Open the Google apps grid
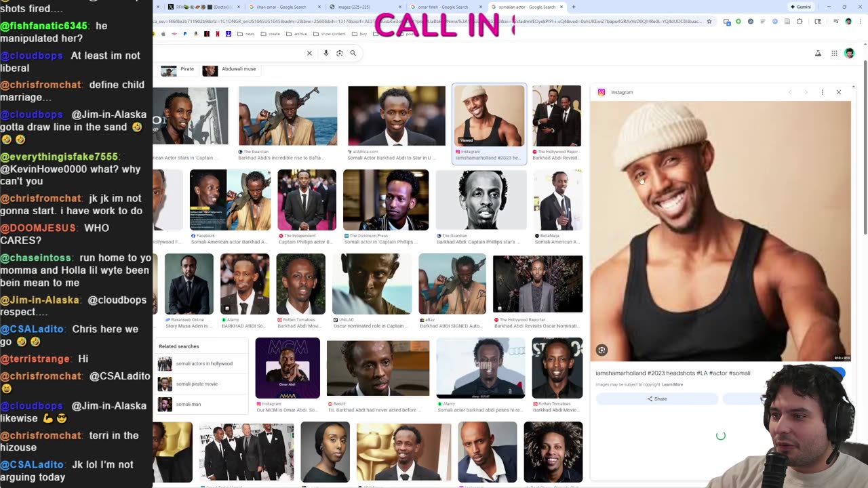The height and width of the screenshot is (488, 868). 834,54
